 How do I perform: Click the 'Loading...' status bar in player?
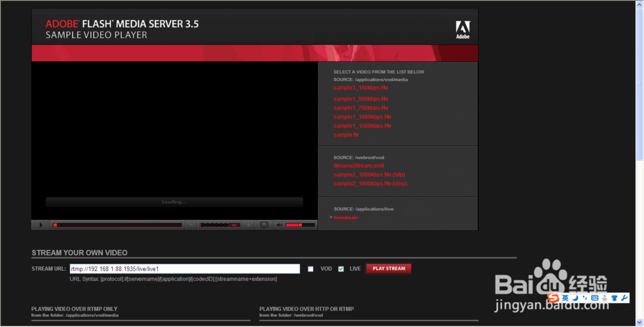[174, 202]
